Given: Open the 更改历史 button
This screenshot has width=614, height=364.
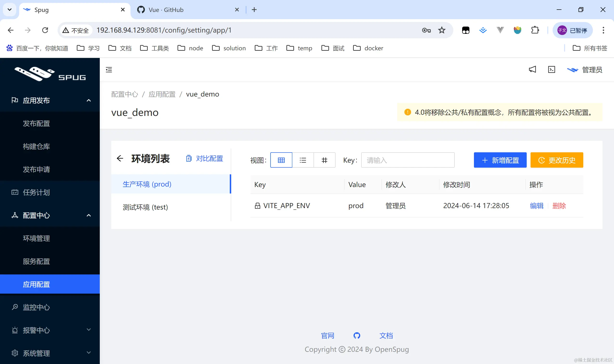Looking at the screenshot, I should [556, 160].
